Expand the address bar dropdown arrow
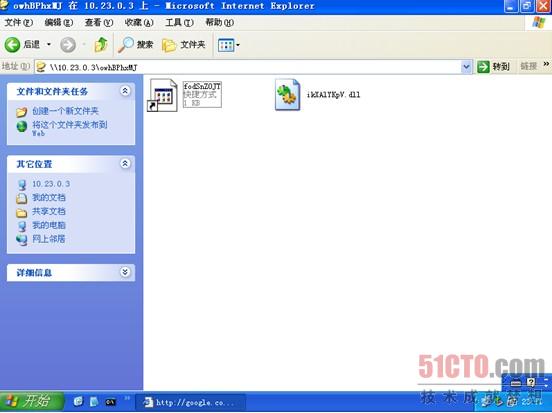This screenshot has width=552, height=413. (466, 67)
